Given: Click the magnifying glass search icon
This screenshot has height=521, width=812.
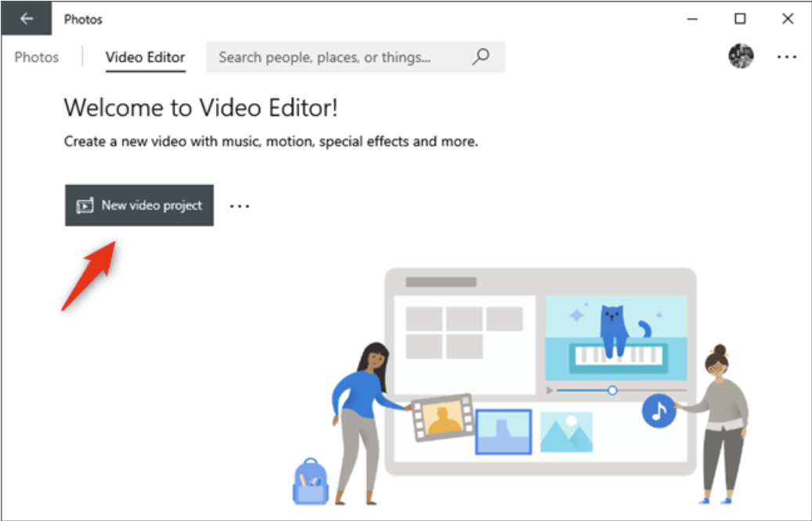Looking at the screenshot, I should [482, 57].
